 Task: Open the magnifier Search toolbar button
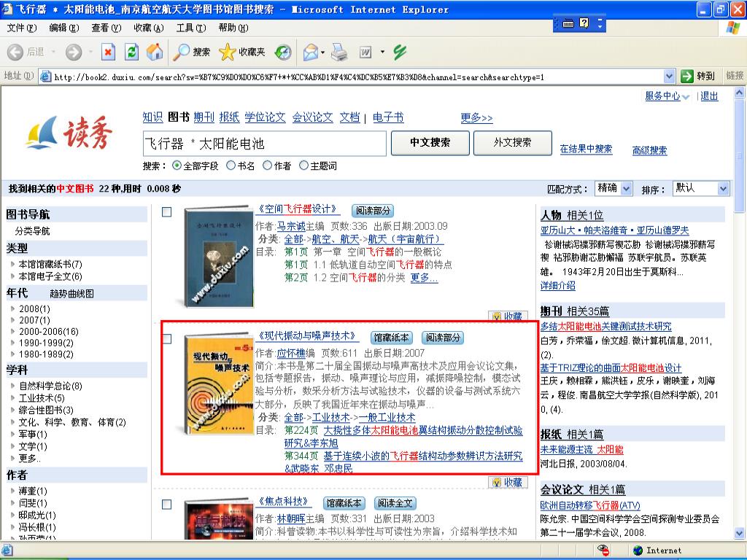[191, 52]
